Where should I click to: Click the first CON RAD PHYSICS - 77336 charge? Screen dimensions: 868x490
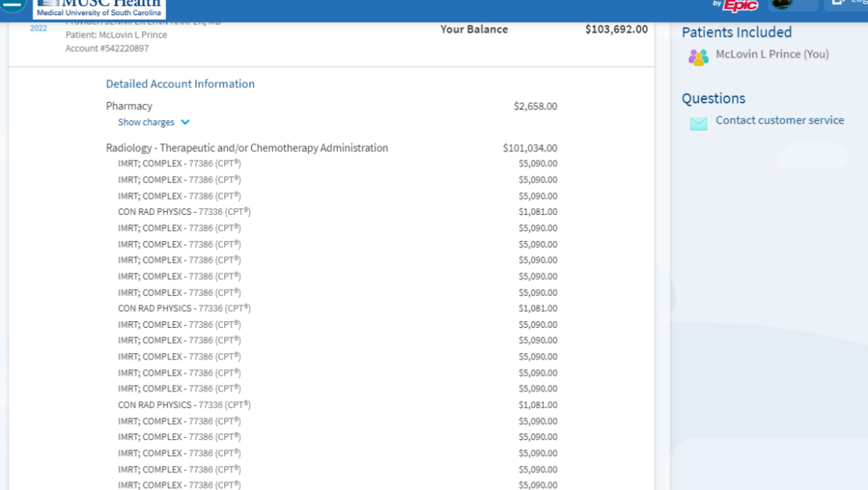click(x=184, y=212)
